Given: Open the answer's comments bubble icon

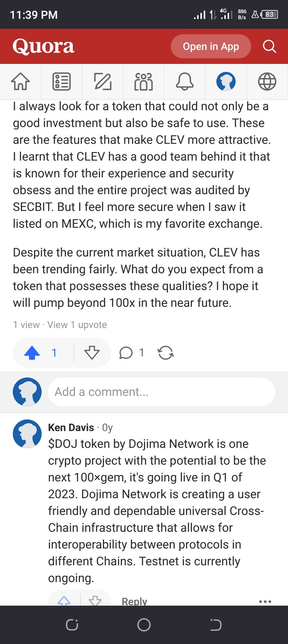Looking at the screenshot, I should click(126, 353).
